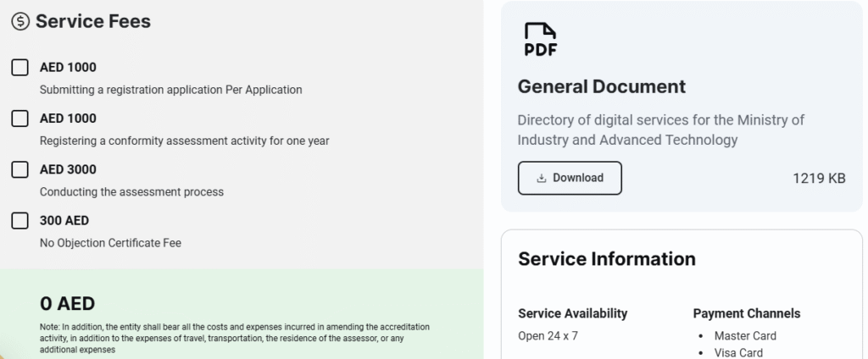The image size is (868, 359).
Task: Click the Visa Card list item
Action: (738, 352)
